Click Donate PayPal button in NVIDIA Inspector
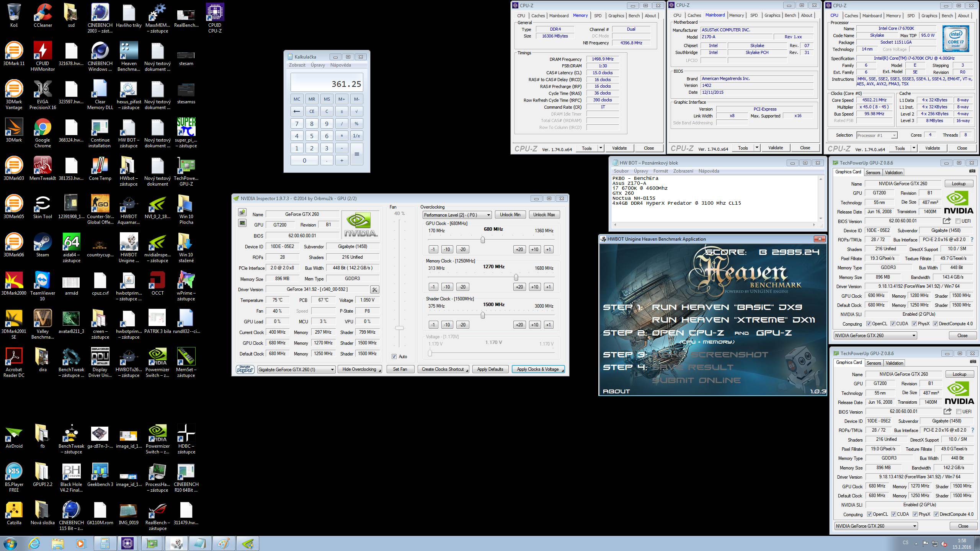Viewport: 980px width, 551px height. click(x=245, y=369)
